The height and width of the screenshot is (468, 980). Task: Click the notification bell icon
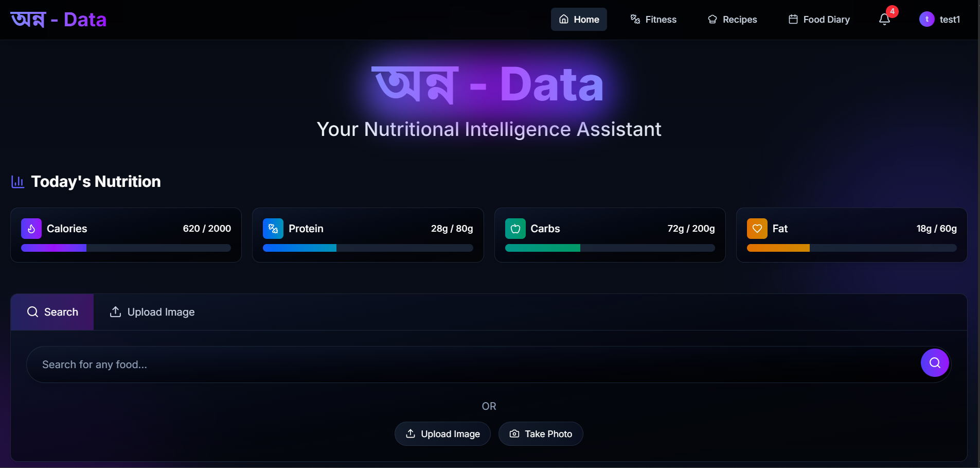coord(884,20)
